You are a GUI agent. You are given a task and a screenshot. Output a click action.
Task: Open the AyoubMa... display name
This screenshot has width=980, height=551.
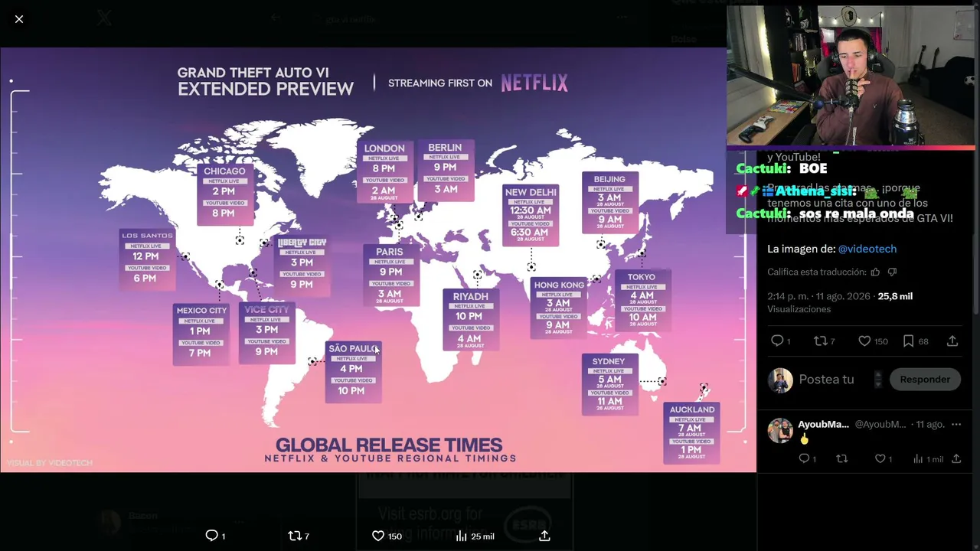tap(823, 424)
